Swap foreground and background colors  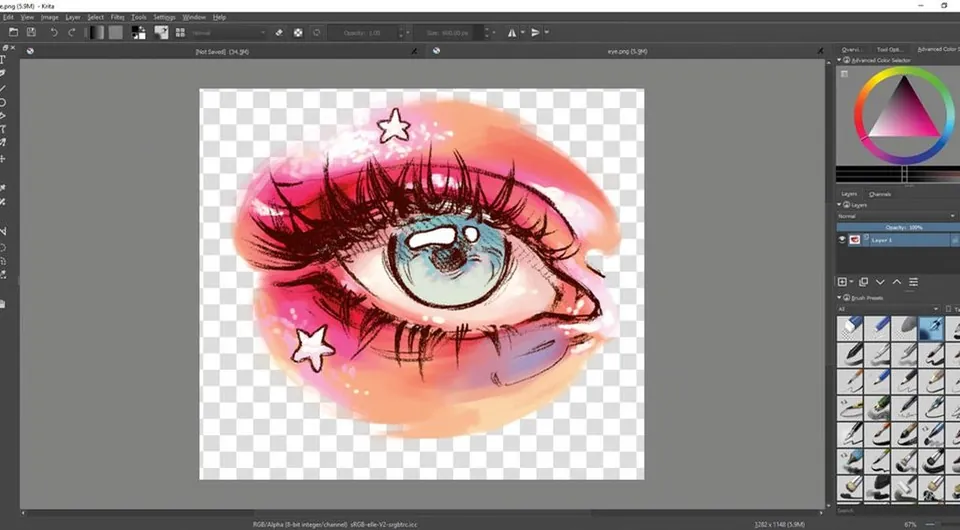coord(142,29)
